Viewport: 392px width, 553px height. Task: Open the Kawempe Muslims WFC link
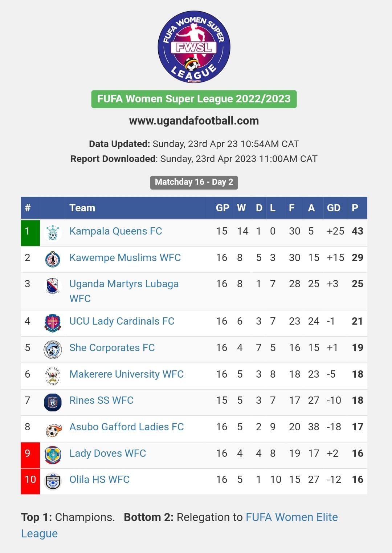[125, 258]
